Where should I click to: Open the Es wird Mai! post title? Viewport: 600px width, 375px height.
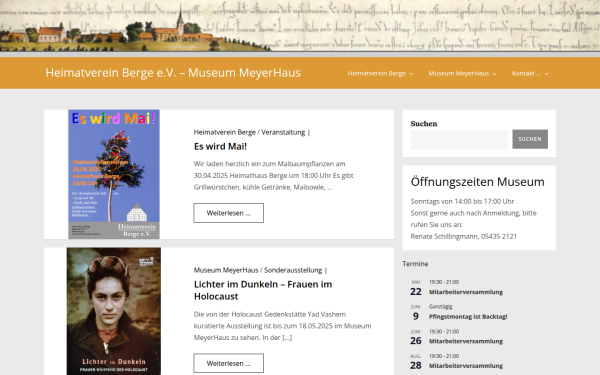point(220,146)
